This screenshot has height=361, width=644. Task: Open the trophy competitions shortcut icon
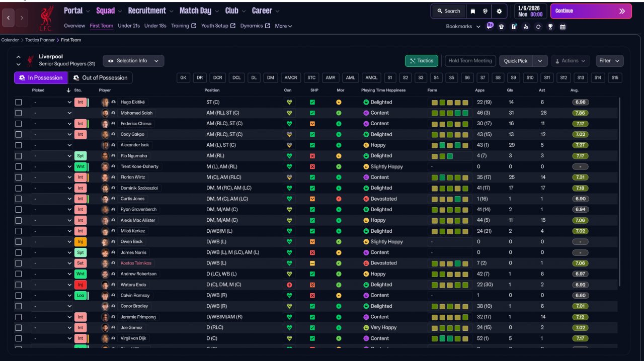pos(550,27)
